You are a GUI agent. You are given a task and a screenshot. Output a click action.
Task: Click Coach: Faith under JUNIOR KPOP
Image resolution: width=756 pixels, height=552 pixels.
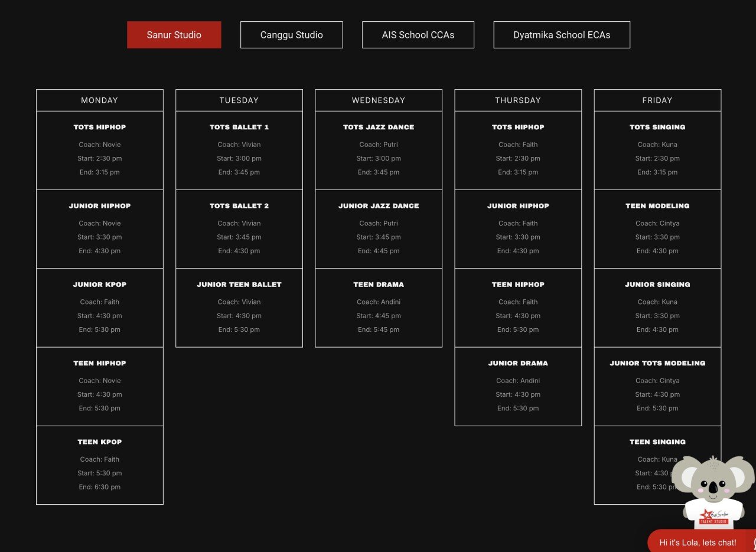[100, 302]
